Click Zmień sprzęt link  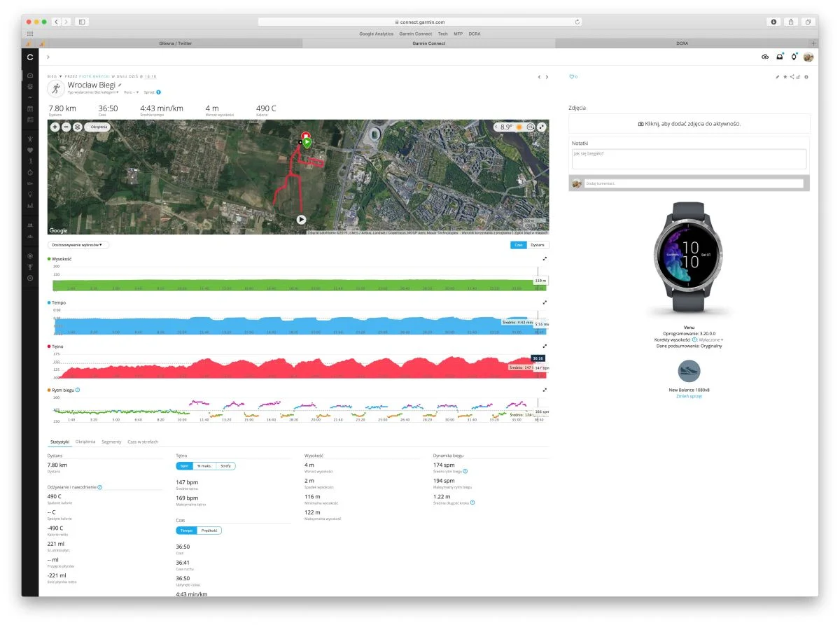pos(689,396)
